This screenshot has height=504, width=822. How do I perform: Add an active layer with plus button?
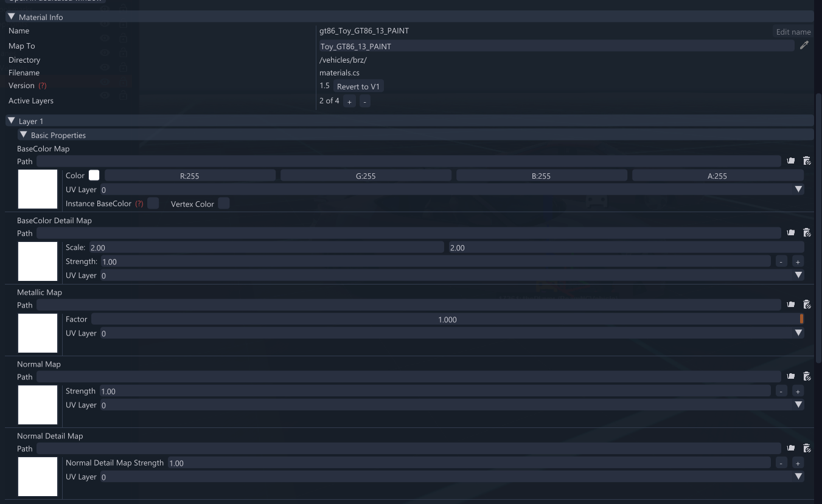(349, 102)
